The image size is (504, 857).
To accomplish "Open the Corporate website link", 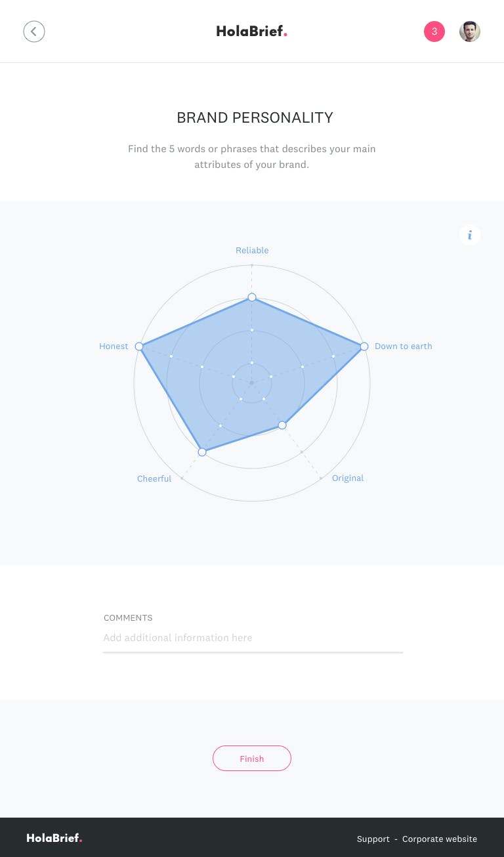I will tap(440, 839).
